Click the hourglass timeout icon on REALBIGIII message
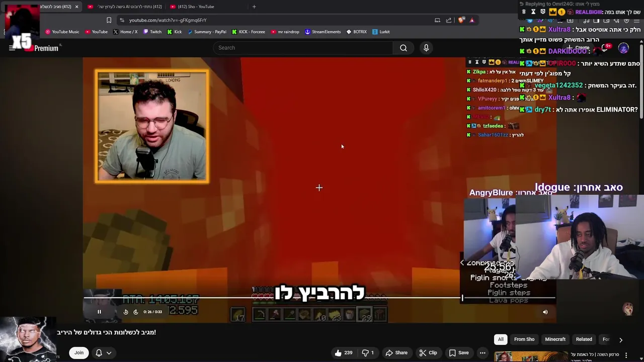The image size is (644, 362). 533,12
